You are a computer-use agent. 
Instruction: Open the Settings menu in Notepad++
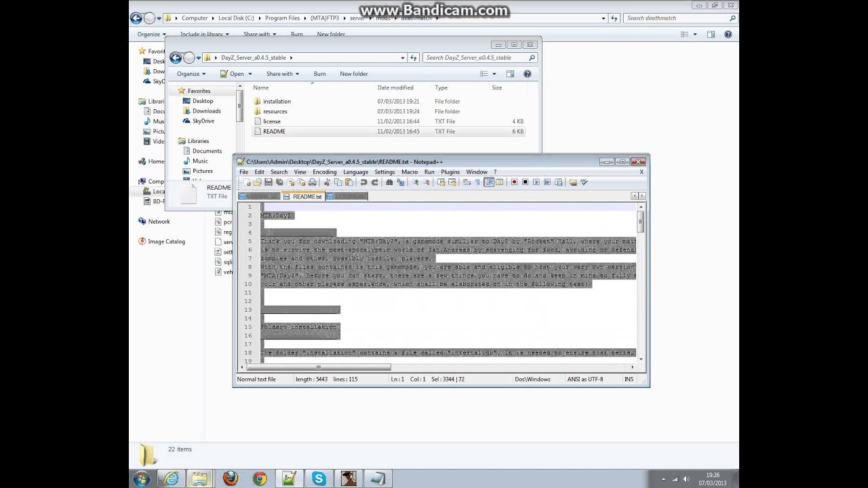coord(384,172)
